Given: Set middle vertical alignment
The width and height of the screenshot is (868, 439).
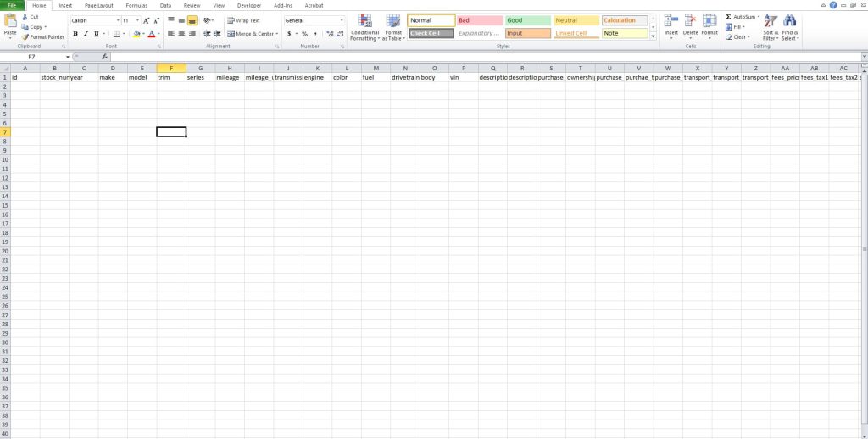Looking at the screenshot, I should (x=181, y=20).
